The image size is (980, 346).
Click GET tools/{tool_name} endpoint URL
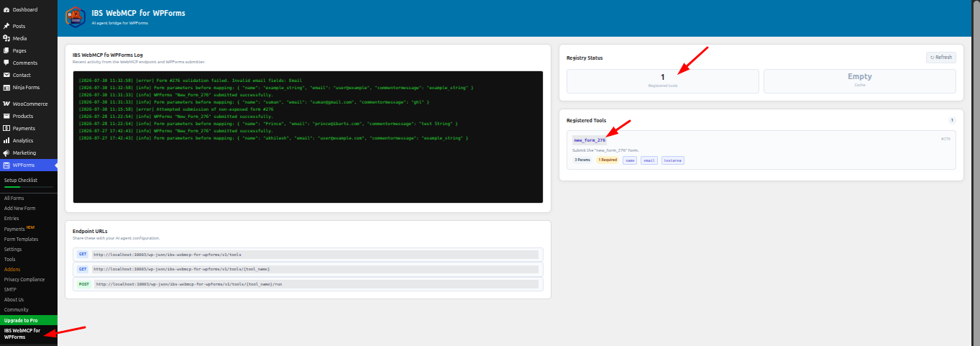coord(315,269)
